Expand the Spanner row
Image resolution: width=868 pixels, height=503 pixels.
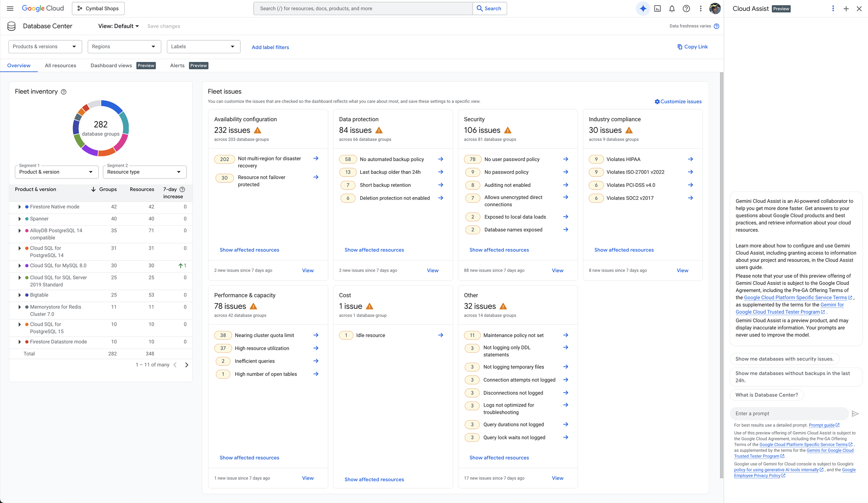click(x=19, y=219)
